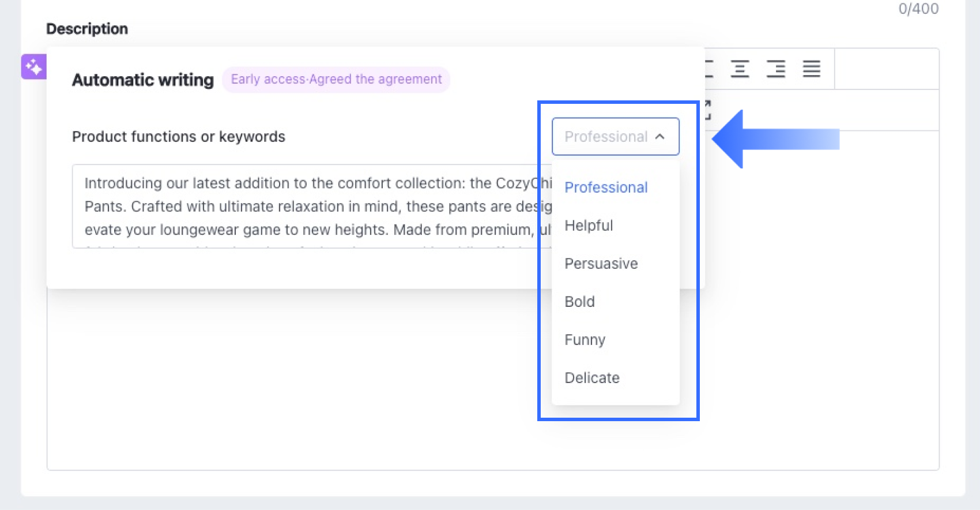Apply center alignment to description text
The height and width of the screenshot is (510, 980).
[740, 69]
